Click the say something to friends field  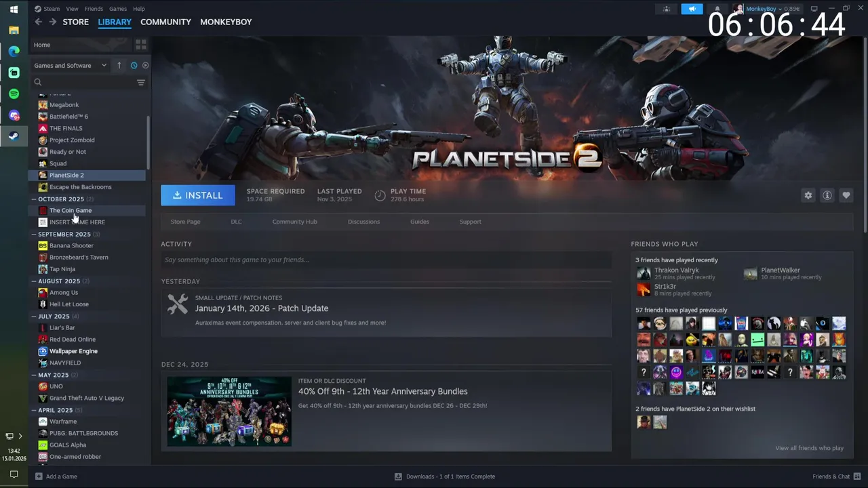coord(386,260)
